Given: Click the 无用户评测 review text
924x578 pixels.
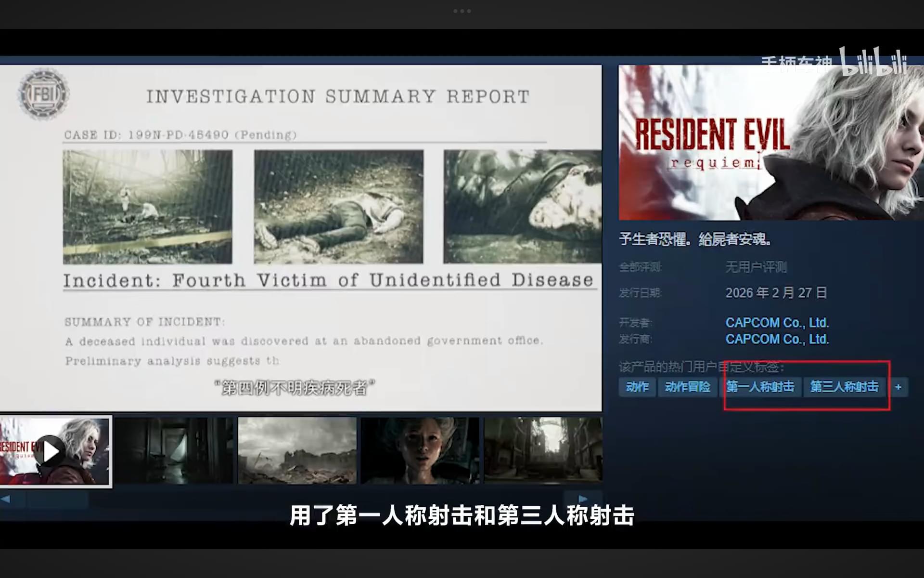Looking at the screenshot, I should (756, 267).
